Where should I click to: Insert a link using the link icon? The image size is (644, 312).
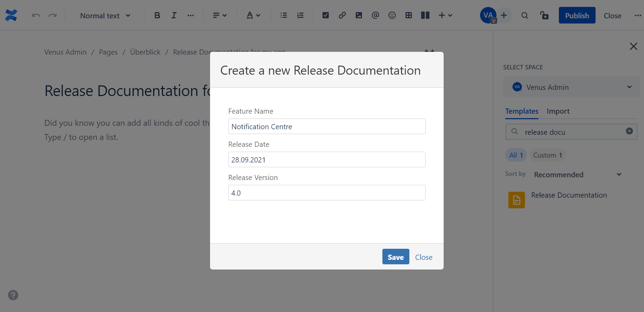[342, 15]
